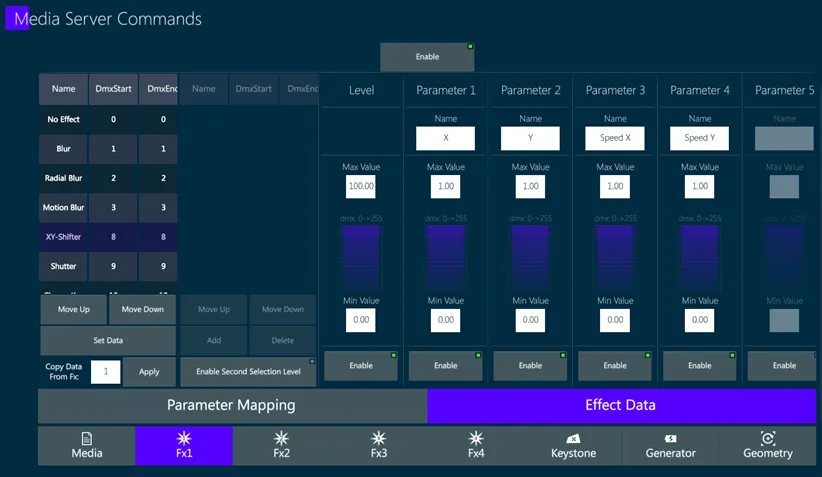Switch to the Fx2 tab

[282, 446]
